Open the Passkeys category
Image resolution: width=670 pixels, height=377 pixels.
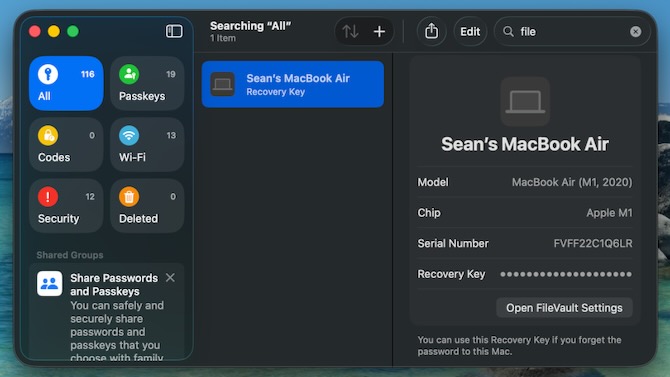click(147, 83)
